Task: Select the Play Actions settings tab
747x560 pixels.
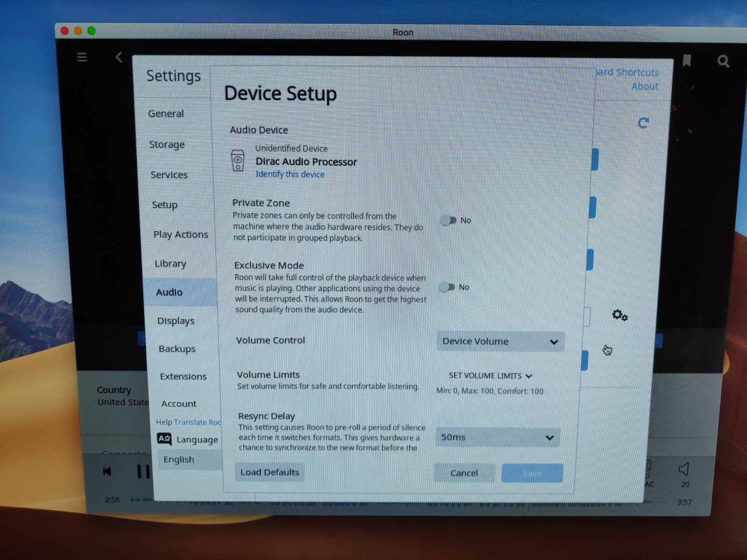Action: click(181, 234)
